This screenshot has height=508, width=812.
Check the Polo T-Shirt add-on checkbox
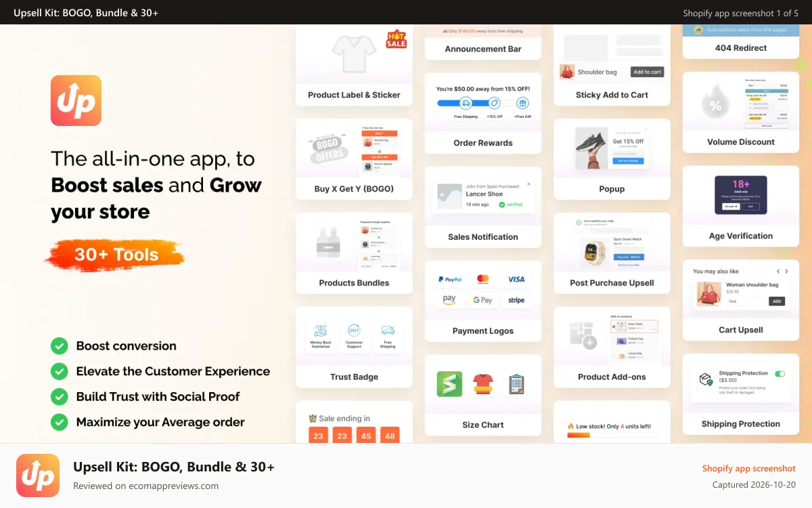click(x=614, y=326)
